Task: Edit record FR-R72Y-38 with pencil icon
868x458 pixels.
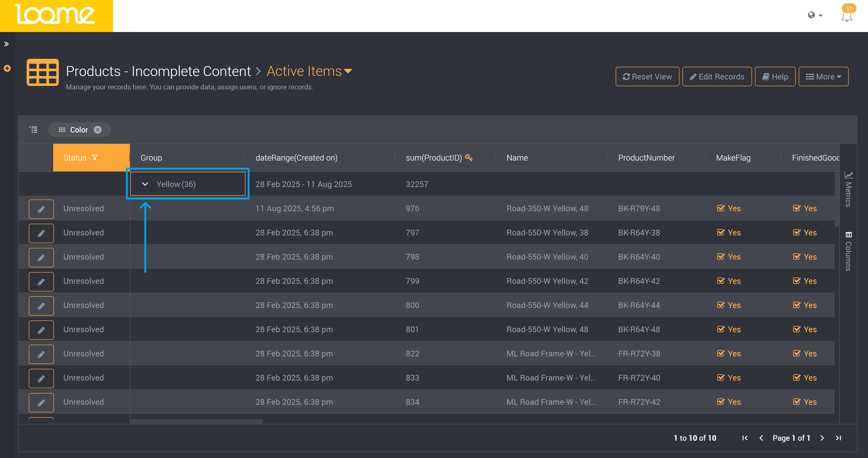Action: [x=41, y=355]
